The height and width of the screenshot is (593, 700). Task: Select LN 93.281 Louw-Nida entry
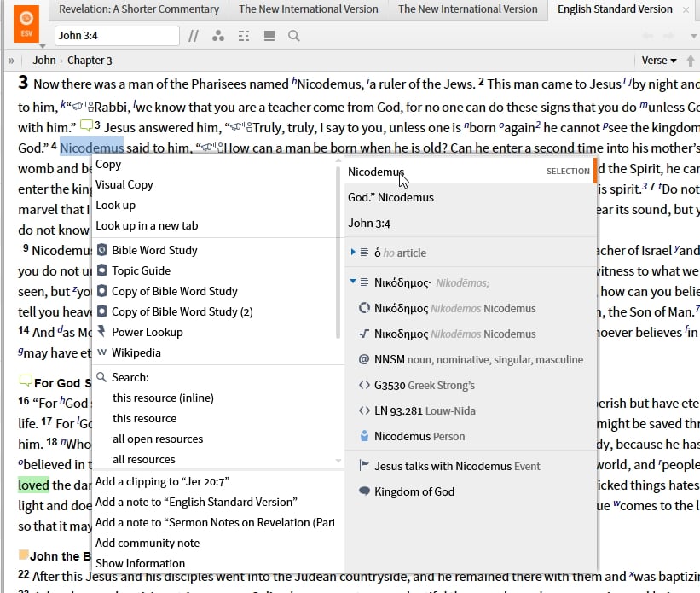tap(471, 411)
